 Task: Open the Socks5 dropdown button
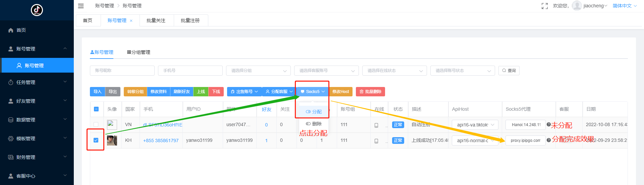point(312,92)
